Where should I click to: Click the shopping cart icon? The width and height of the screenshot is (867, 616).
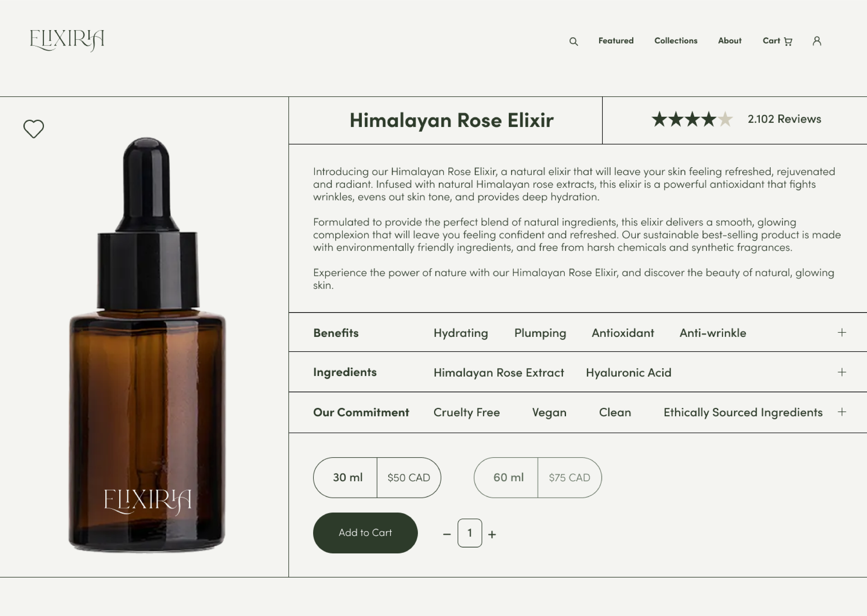788,41
